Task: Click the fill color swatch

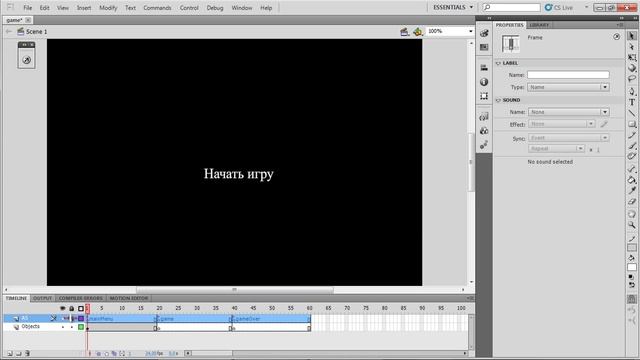Action: pos(631,268)
